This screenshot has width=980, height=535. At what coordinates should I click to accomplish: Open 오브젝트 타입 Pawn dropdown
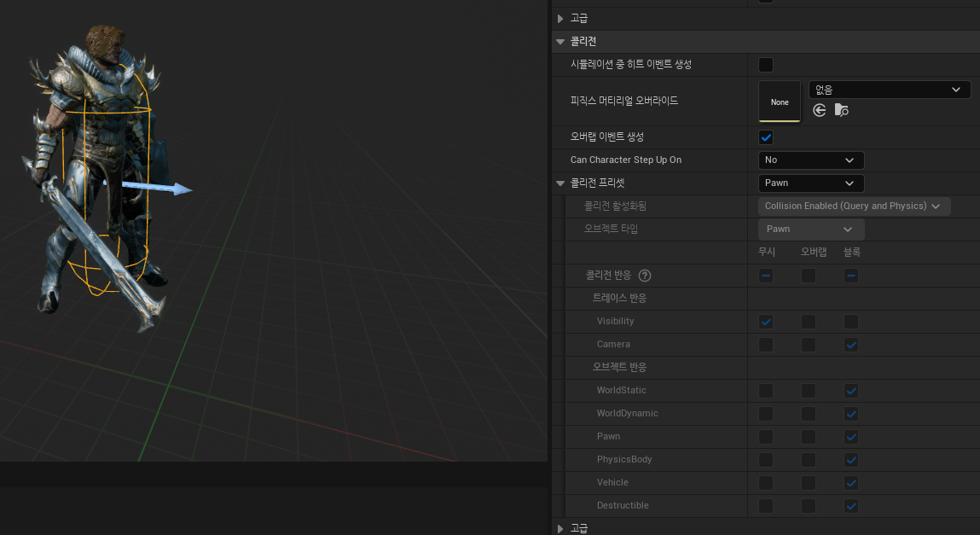[810, 230]
